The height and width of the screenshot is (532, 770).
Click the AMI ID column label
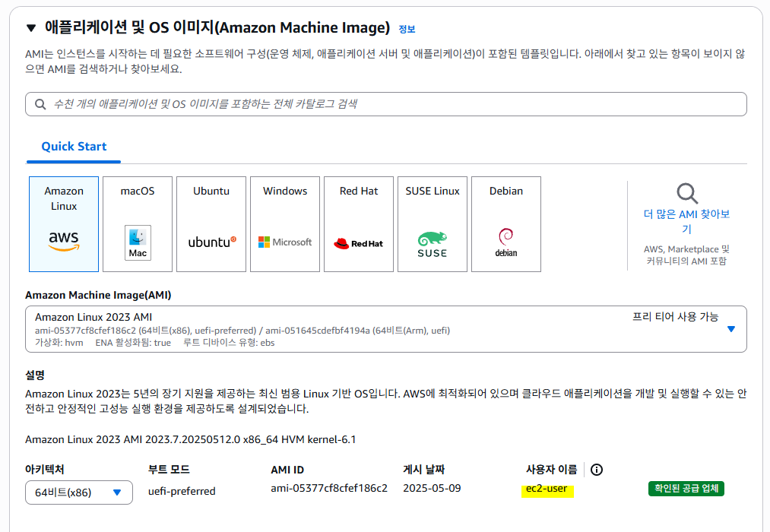click(x=287, y=470)
